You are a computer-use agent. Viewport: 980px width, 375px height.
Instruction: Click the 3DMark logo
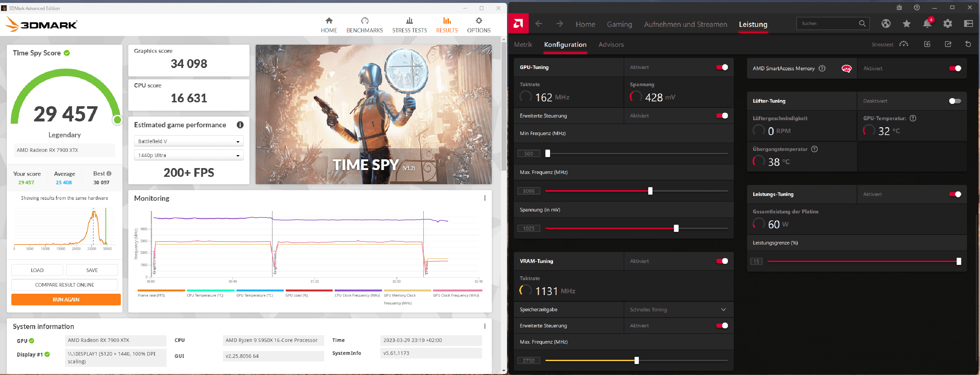point(41,24)
